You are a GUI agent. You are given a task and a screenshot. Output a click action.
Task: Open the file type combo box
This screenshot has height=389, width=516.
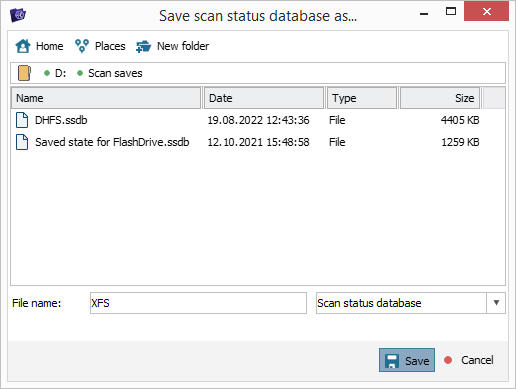[x=411, y=303]
